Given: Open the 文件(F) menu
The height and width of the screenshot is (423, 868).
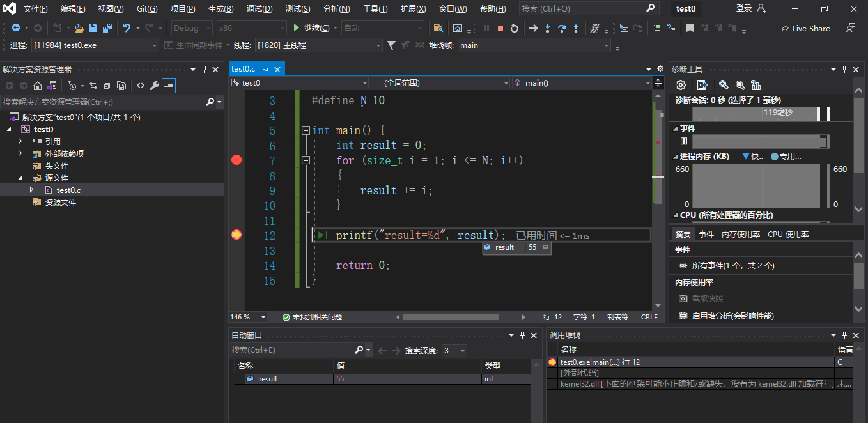Looking at the screenshot, I should [x=36, y=9].
